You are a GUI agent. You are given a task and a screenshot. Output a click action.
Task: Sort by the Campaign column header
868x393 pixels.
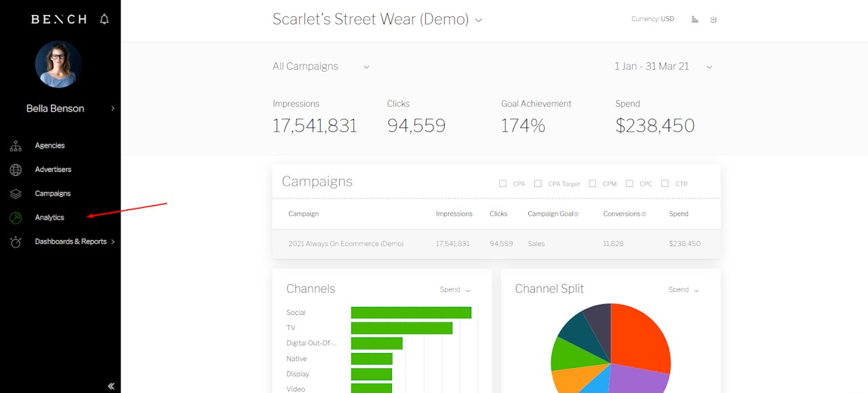(303, 214)
